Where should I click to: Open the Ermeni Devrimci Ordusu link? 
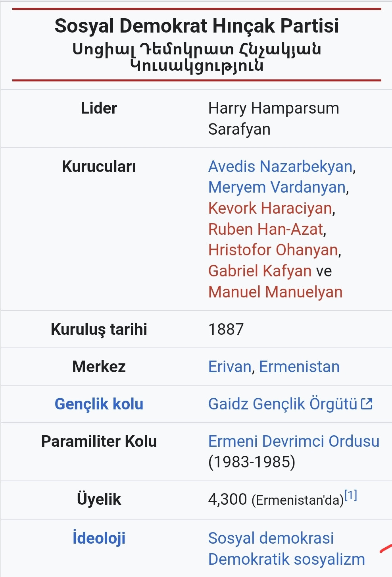pyautogui.click(x=294, y=441)
